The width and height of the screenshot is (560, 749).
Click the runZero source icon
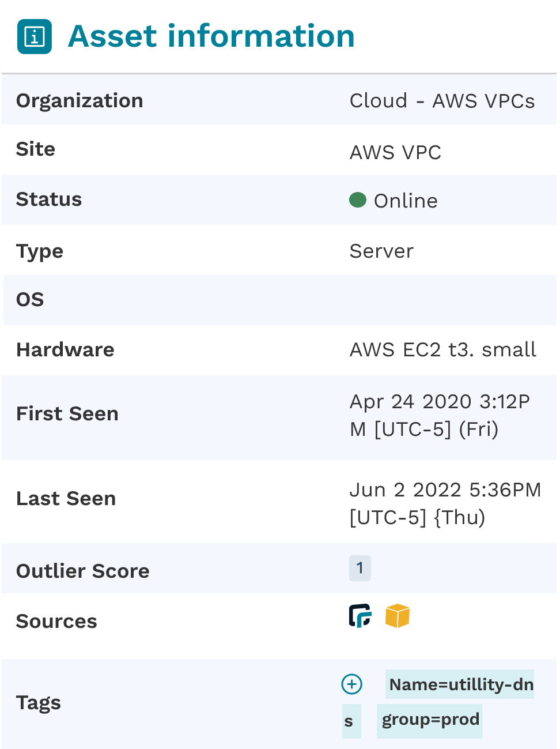[361, 616]
